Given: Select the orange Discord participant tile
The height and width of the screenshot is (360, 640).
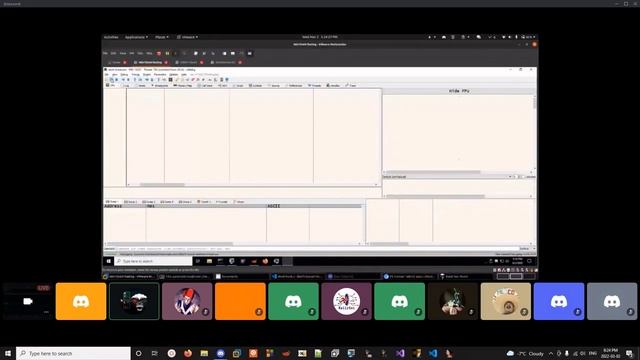Looking at the screenshot, I should pos(81,301).
